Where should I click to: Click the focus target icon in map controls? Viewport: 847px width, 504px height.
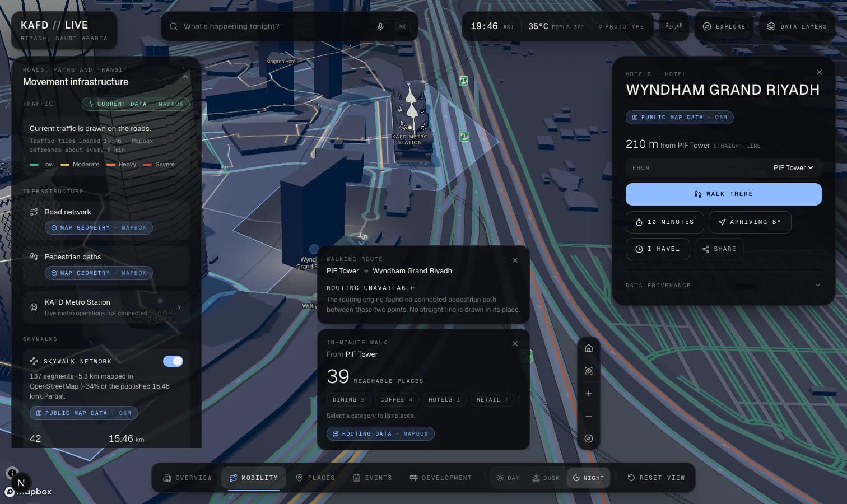coord(589,371)
